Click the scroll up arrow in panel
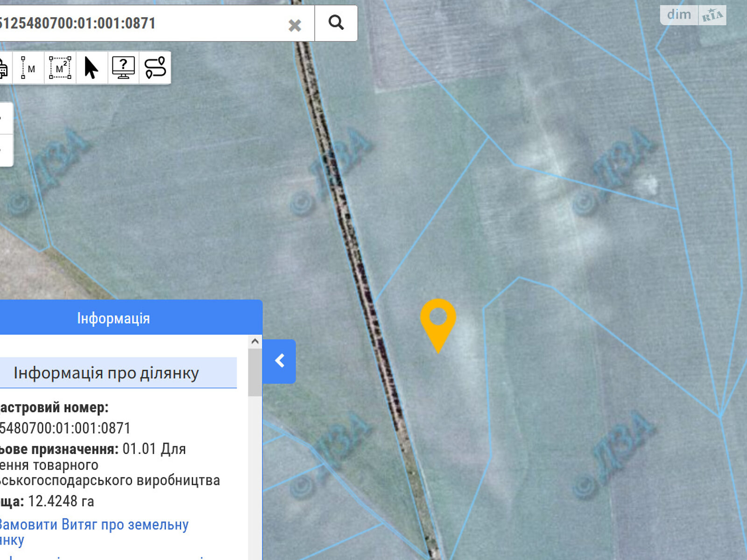The height and width of the screenshot is (560, 747). point(255,341)
